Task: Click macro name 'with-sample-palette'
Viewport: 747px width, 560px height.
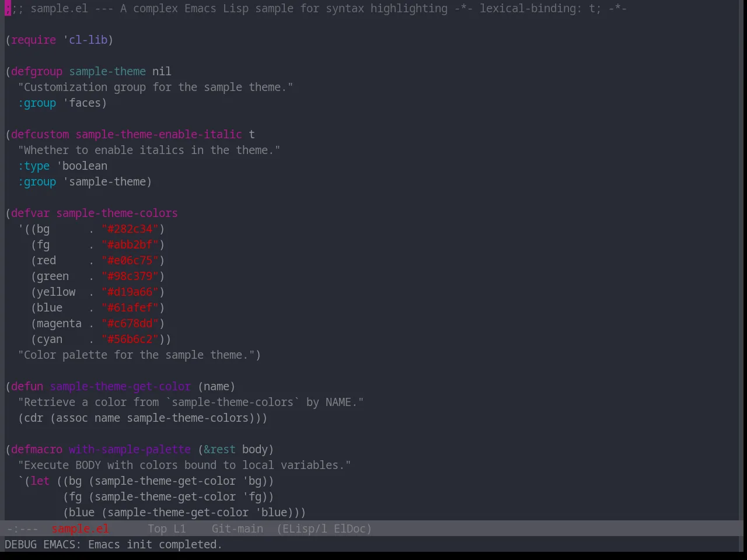Action: tap(130, 449)
